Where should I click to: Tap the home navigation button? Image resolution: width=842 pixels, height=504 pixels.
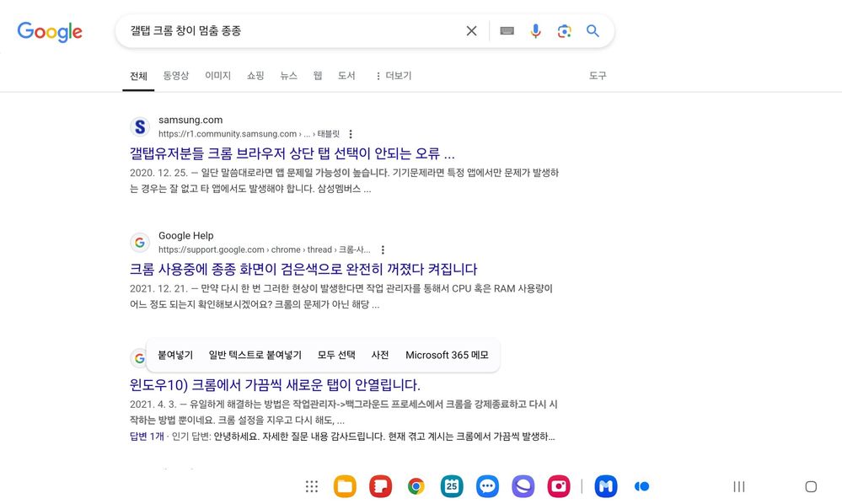point(811,486)
